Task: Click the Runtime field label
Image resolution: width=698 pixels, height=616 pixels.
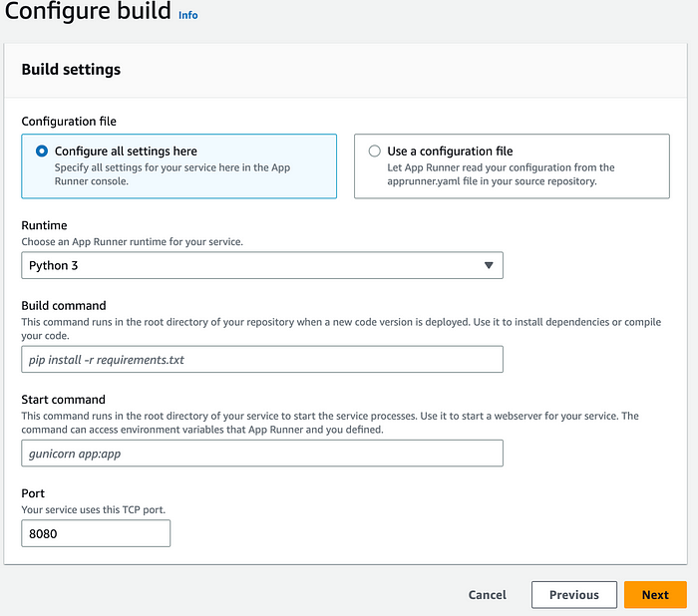Action: (44, 225)
